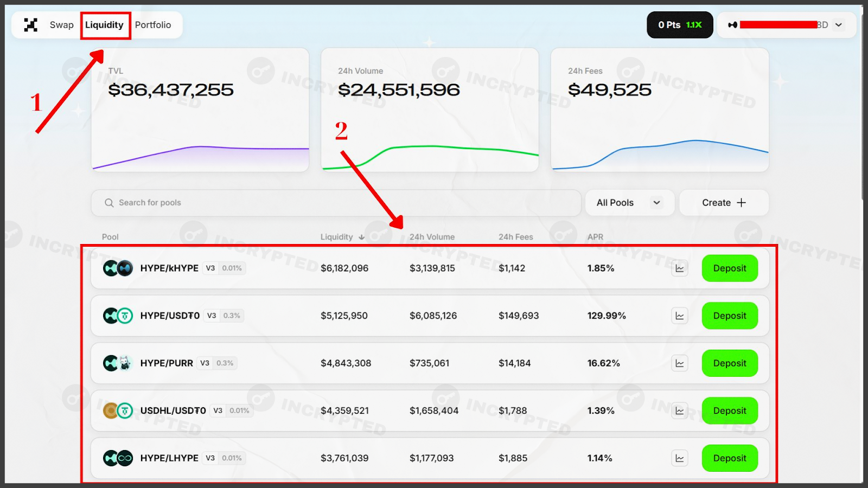Click the V3 badge on HYPE/kHYPE
868x488 pixels.
(210, 268)
